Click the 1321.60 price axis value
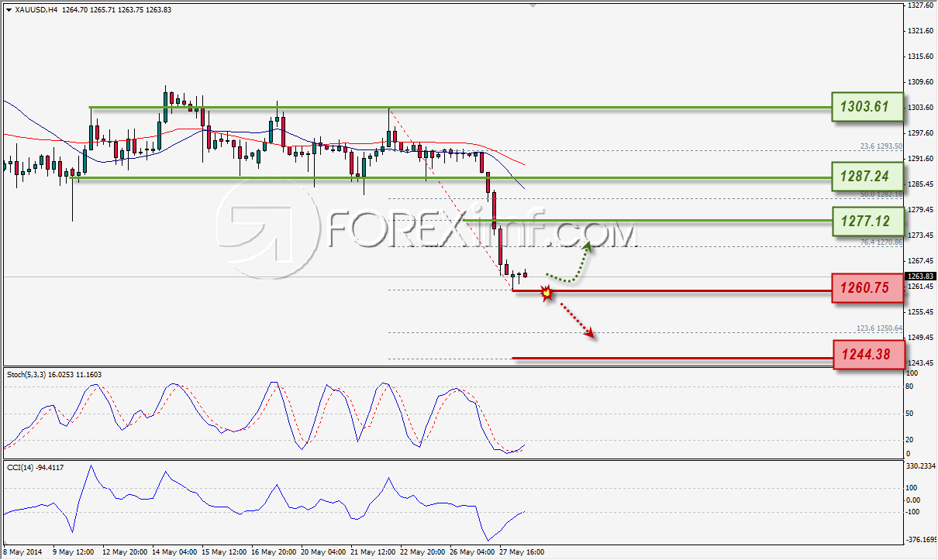This screenshot has width=938, height=560. tap(919, 30)
